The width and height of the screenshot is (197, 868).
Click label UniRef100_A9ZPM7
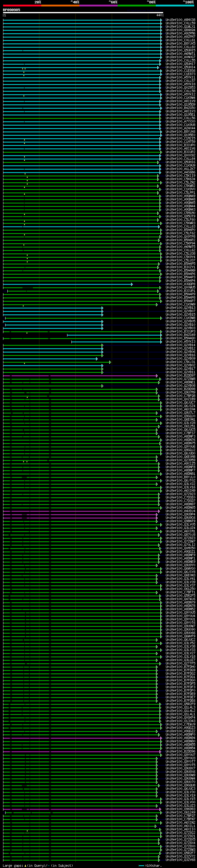pyautogui.click(x=180, y=37)
